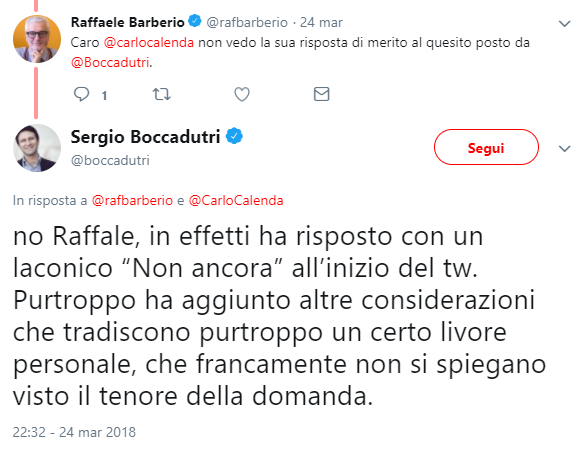Image resolution: width=587 pixels, height=454 pixels.
Task: Open @rafbarberio in reply-to line
Action: [x=132, y=201]
